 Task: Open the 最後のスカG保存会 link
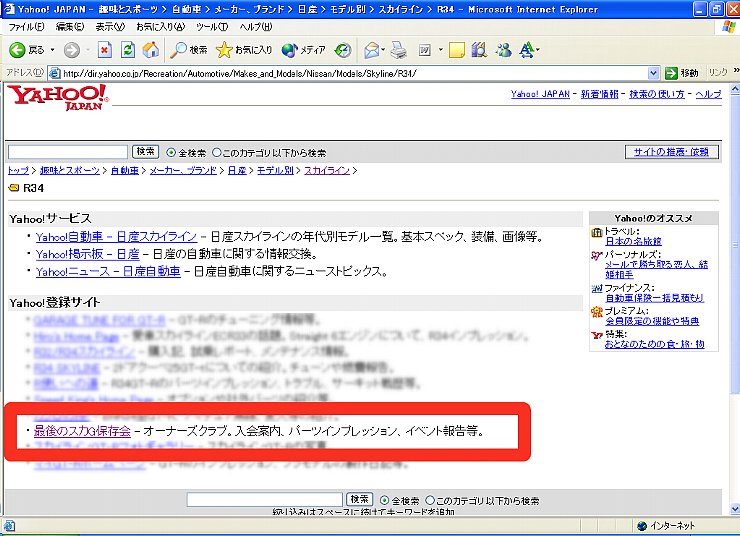pos(82,430)
